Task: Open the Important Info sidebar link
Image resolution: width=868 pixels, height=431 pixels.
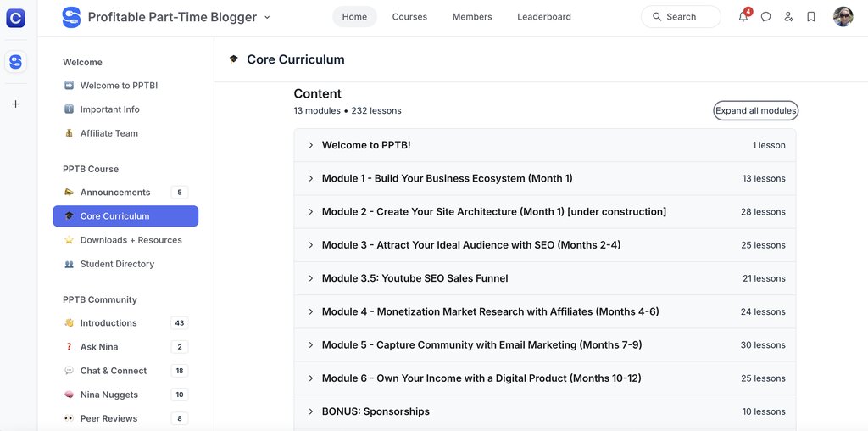Action: pyautogui.click(x=125, y=109)
